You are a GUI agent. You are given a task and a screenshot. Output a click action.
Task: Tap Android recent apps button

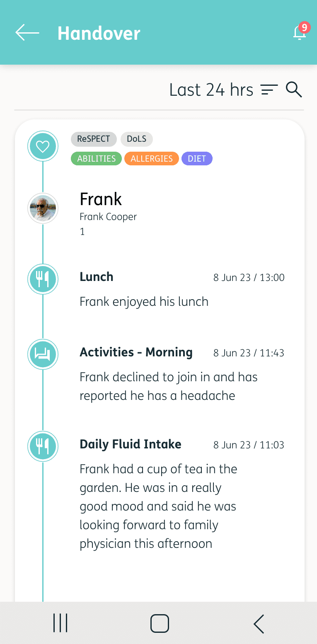[x=60, y=623]
